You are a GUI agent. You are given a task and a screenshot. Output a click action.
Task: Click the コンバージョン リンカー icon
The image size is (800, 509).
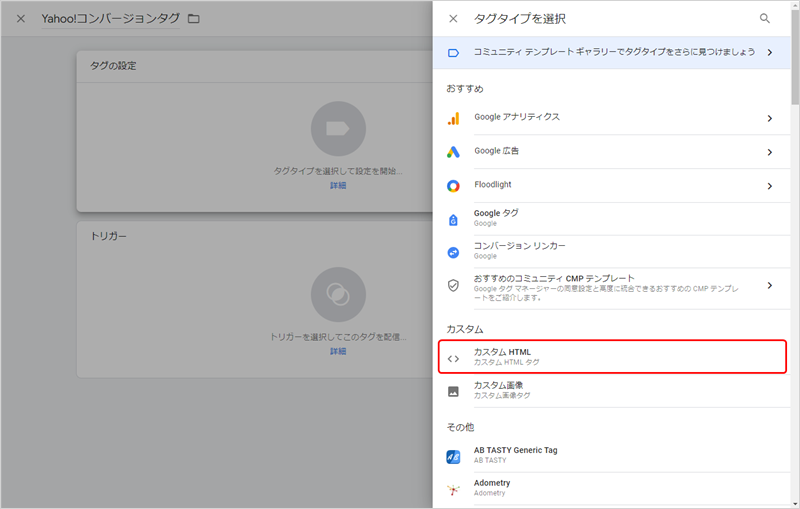coord(453,252)
